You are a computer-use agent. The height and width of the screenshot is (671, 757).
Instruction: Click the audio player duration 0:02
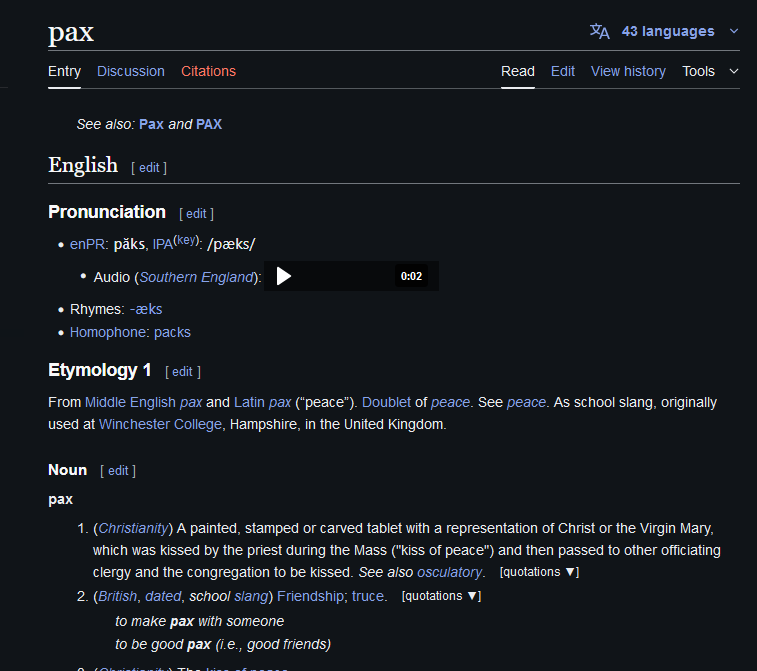411,277
